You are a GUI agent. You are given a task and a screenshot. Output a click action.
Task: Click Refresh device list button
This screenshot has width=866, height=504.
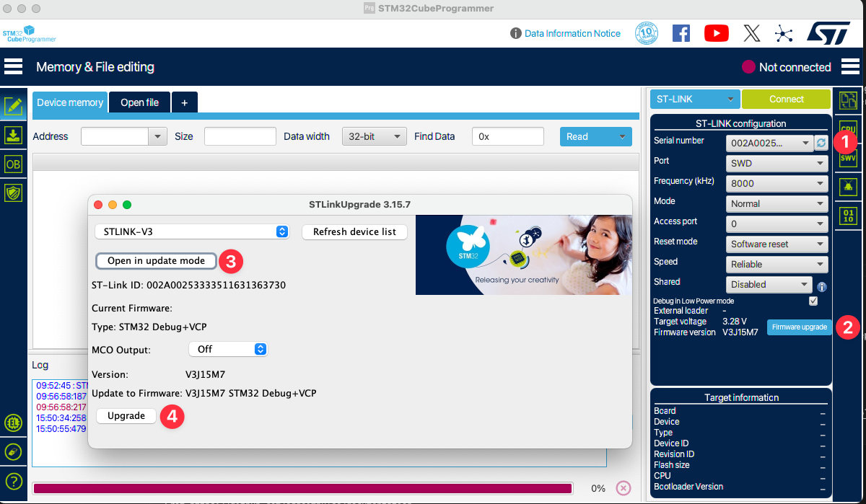click(x=354, y=231)
